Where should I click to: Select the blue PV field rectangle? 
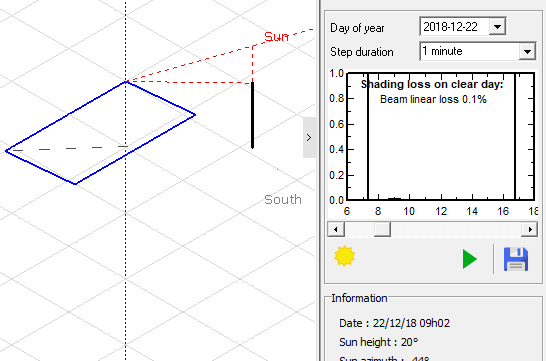[x=100, y=133]
